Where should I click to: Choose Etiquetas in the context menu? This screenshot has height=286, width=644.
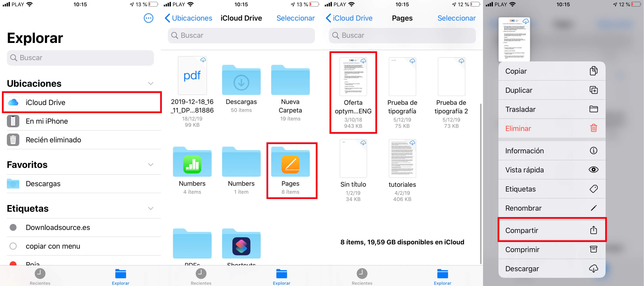pyautogui.click(x=552, y=189)
